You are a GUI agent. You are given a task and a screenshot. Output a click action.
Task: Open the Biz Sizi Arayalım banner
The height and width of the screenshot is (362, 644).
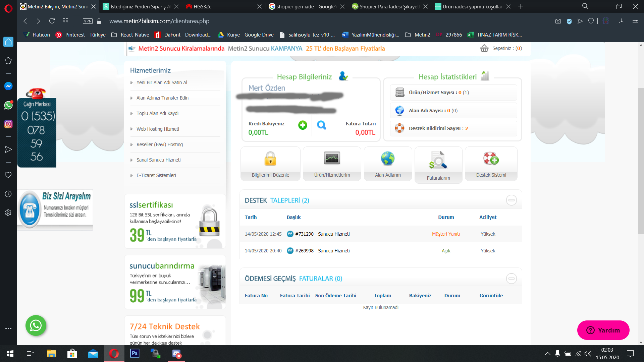point(55,210)
